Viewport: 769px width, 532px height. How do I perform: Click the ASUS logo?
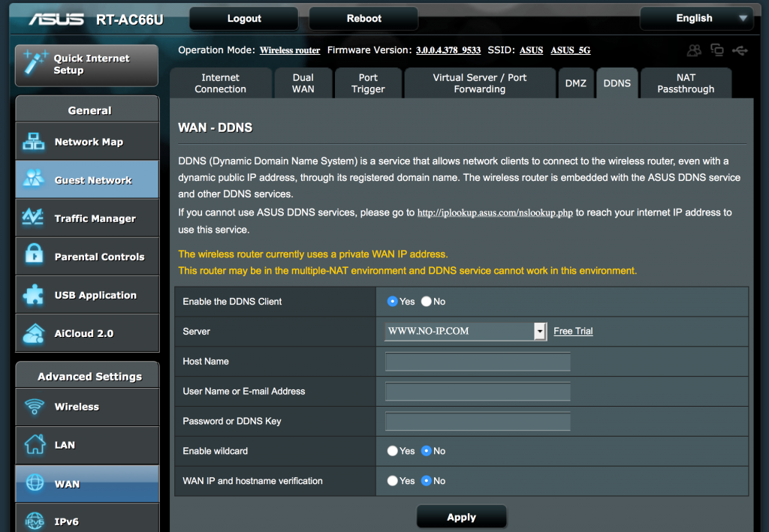56,19
